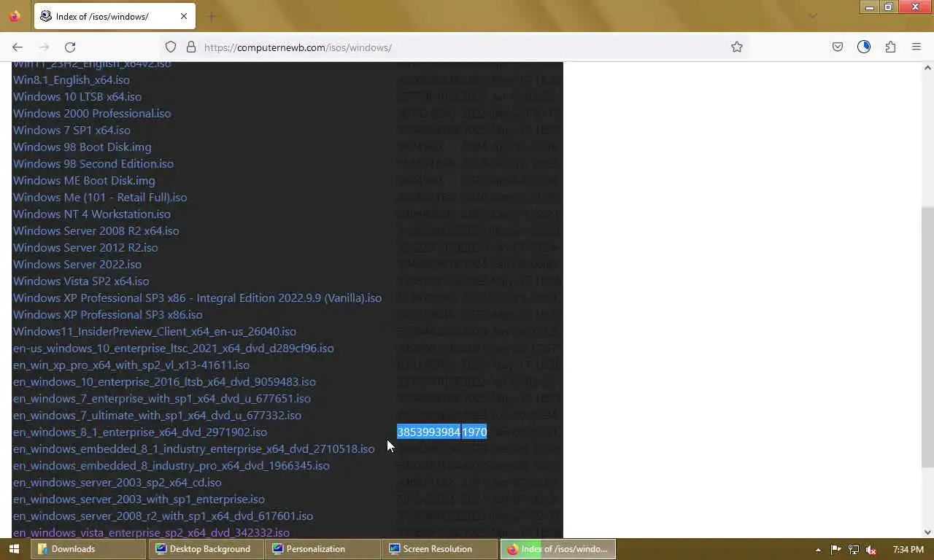This screenshot has width=934, height=560.
Task: Open en-us_windows_10_enterprise_ltsc_2021 iso link
Action: tap(173, 348)
